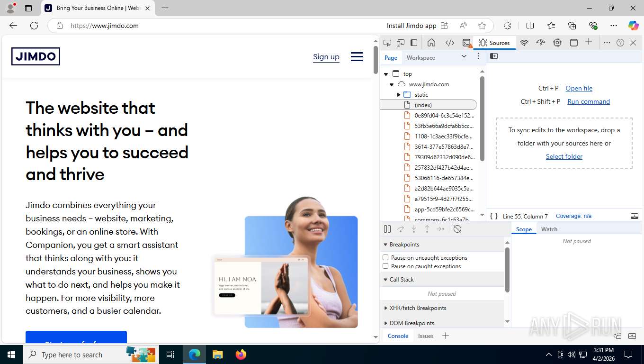The image size is (644, 364).
Task: Open the Copilot sidebar
Action: click(x=633, y=26)
